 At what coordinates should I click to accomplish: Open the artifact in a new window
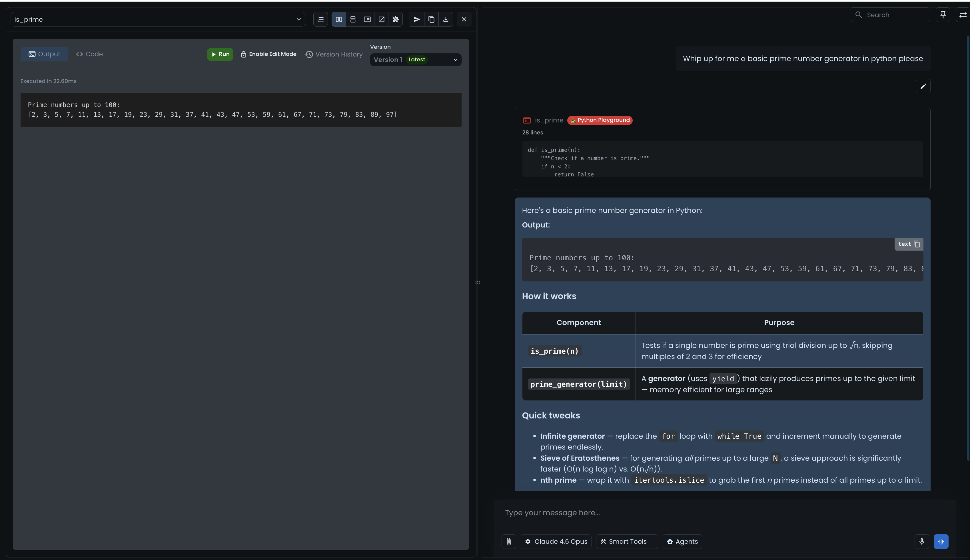point(381,19)
